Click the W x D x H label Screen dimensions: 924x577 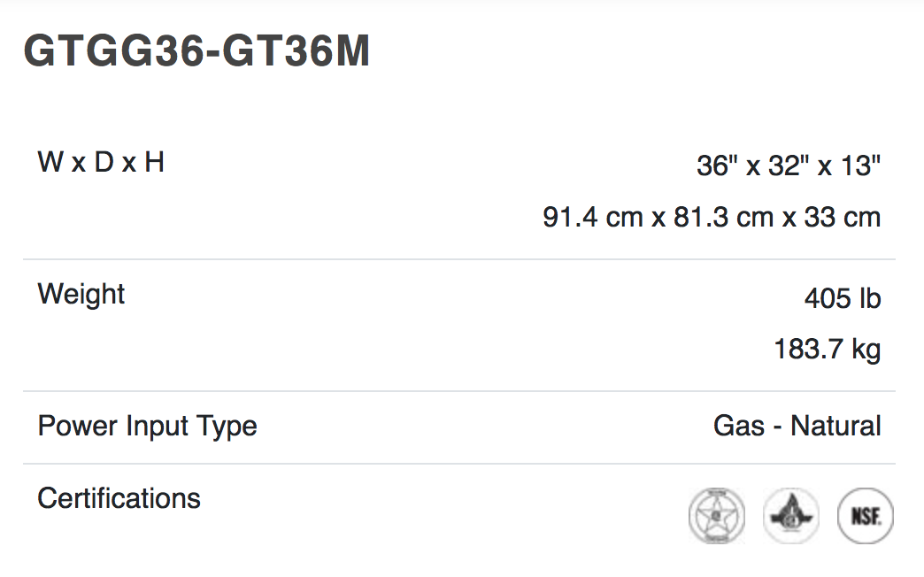[x=101, y=162]
